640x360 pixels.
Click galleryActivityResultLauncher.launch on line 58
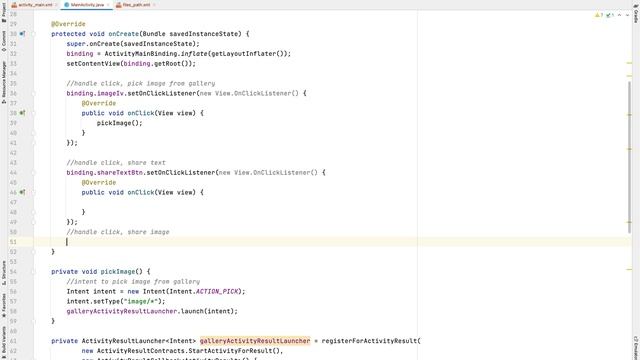pos(152,311)
